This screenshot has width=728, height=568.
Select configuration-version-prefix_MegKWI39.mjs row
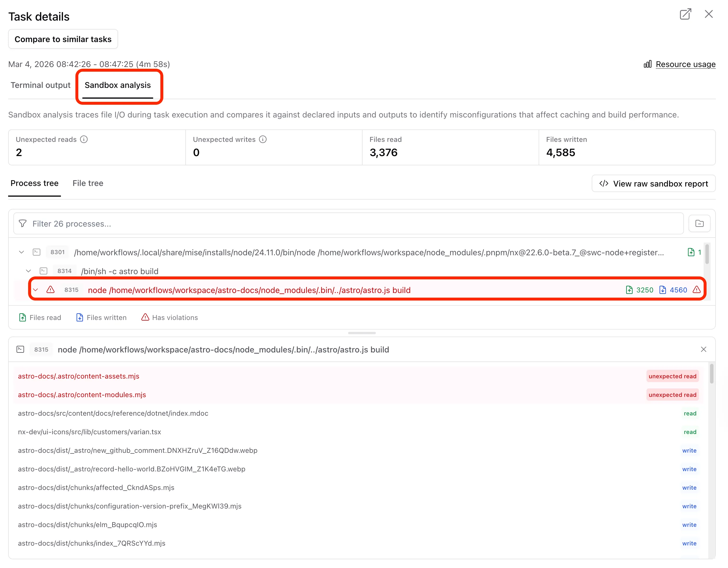358,506
